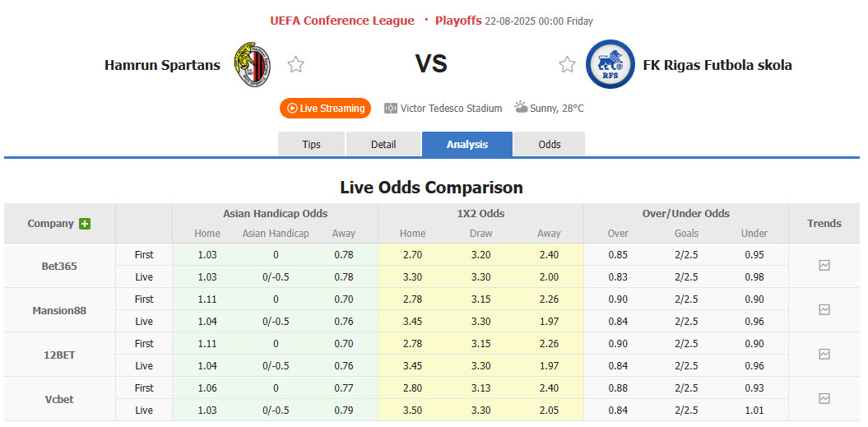
Task: Switch to the Detail tab
Action: 383,145
